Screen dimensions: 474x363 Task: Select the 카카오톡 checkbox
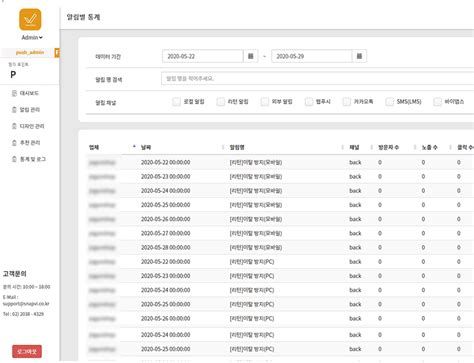[347, 101]
